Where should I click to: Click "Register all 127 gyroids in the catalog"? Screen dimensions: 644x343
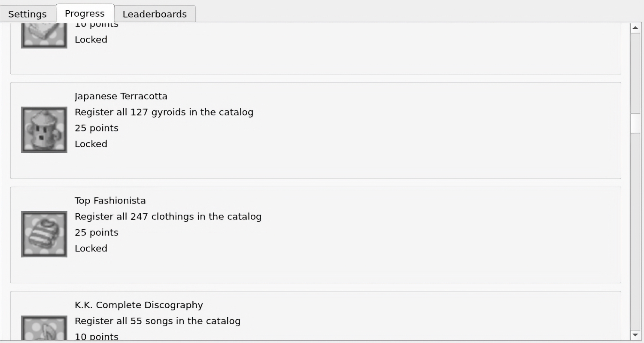point(164,112)
